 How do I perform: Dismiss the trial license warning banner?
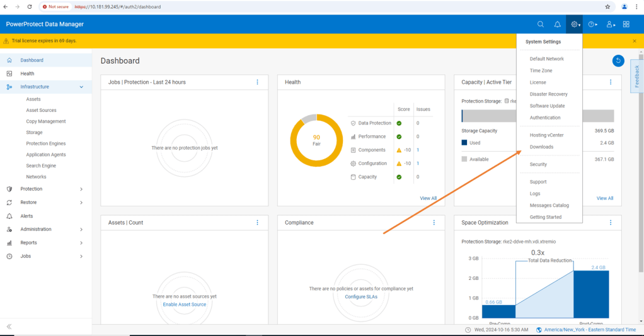pyautogui.click(x=635, y=41)
